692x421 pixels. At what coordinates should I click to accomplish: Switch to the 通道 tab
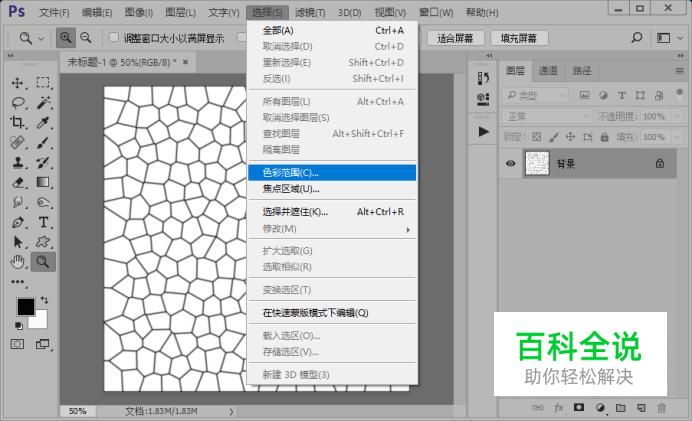(x=547, y=71)
